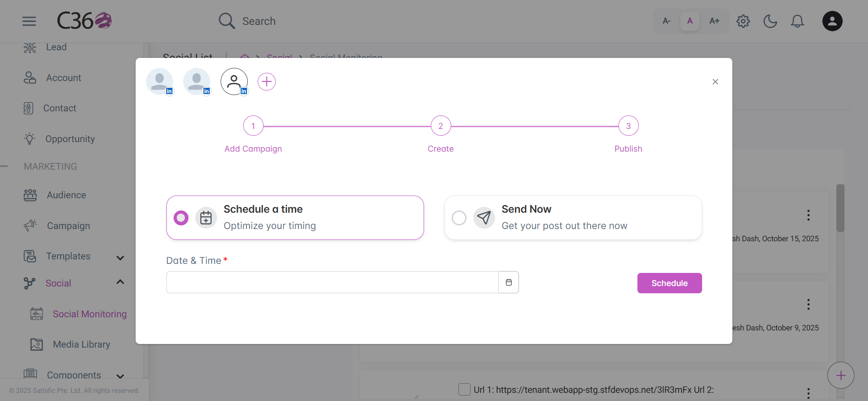Select Send Now radio button
This screenshot has height=401, width=868.
(x=459, y=218)
